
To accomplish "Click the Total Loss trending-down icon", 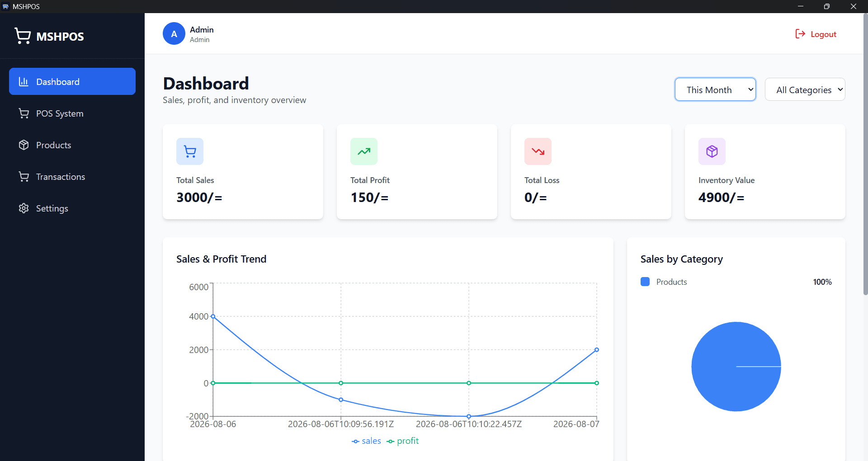I will pos(538,151).
